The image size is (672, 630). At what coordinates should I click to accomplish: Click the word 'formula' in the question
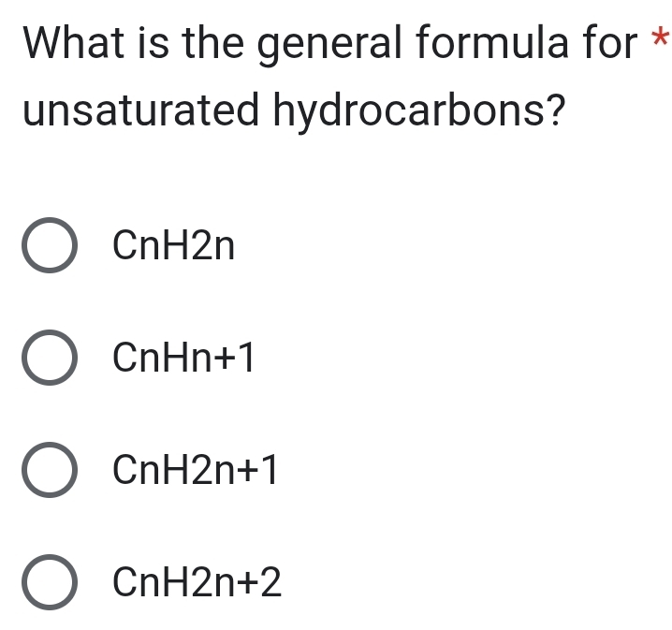(492, 44)
